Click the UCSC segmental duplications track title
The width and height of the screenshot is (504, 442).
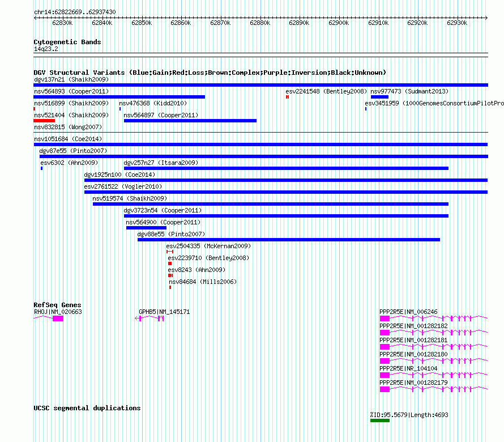point(87,408)
